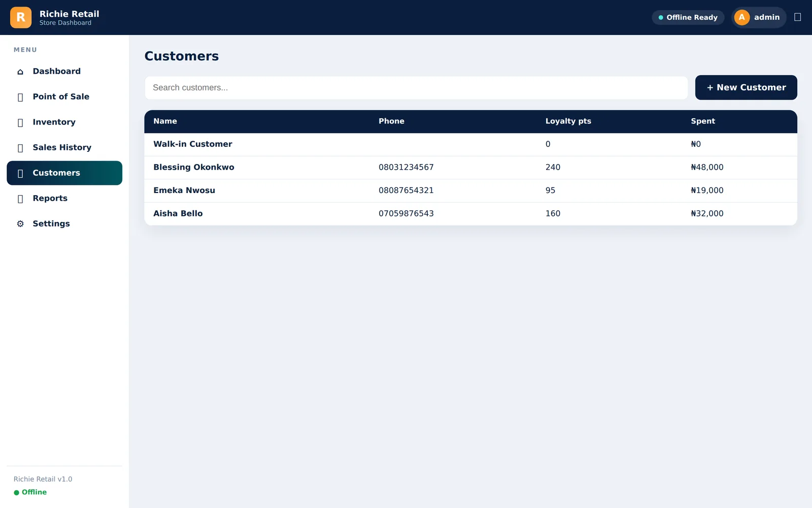Viewport: 812px width, 508px height.
Task: Open the admin user menu
Action: point(759,17)
